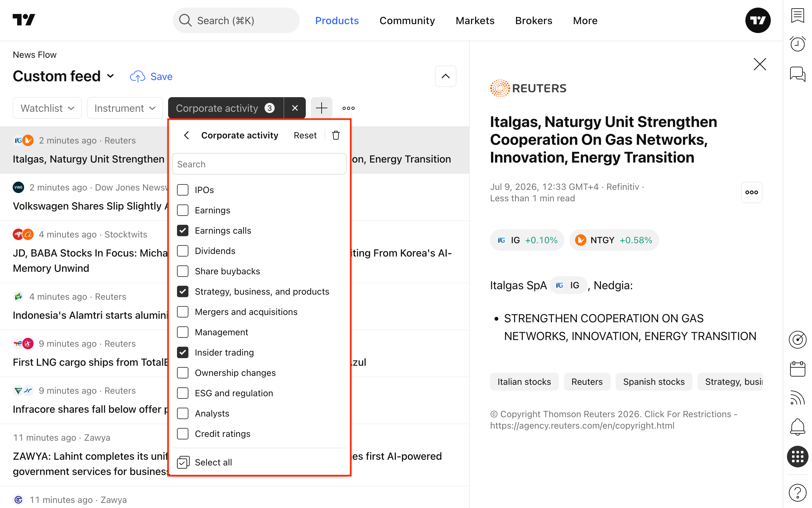The image size is (812, 508).
Task: Open the Brokers menu
Action: click(x=534, y=21)
